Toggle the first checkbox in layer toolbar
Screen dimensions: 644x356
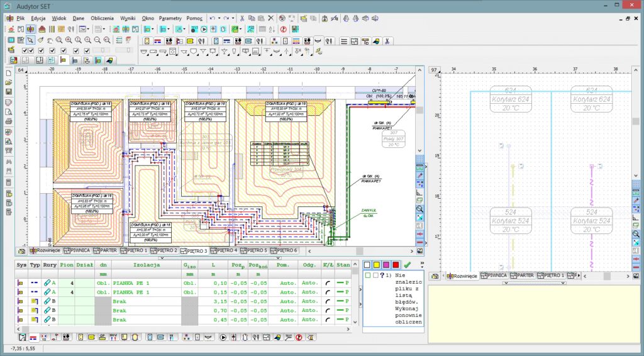[25, 51]
